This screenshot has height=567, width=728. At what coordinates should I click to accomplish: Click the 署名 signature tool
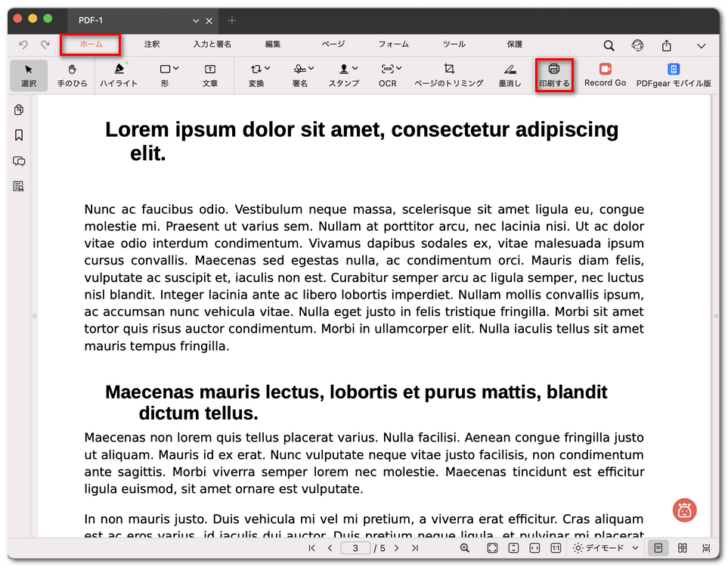(300, 76)
